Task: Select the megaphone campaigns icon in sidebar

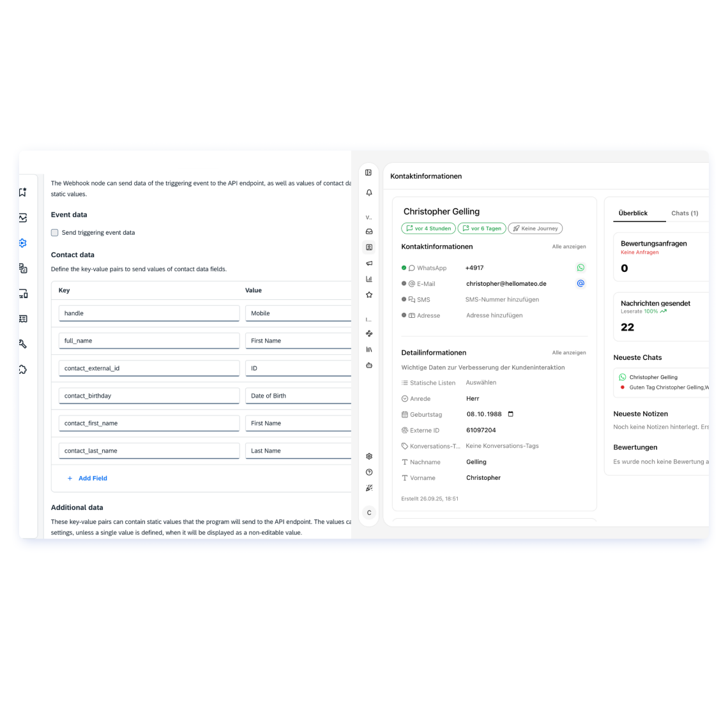Action: coord(369,263)
